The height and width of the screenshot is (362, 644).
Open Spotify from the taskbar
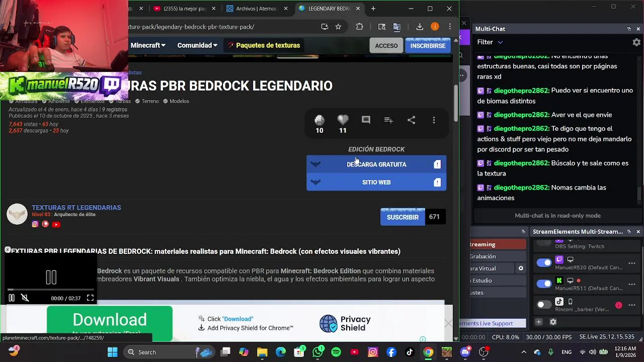point(336,352)
